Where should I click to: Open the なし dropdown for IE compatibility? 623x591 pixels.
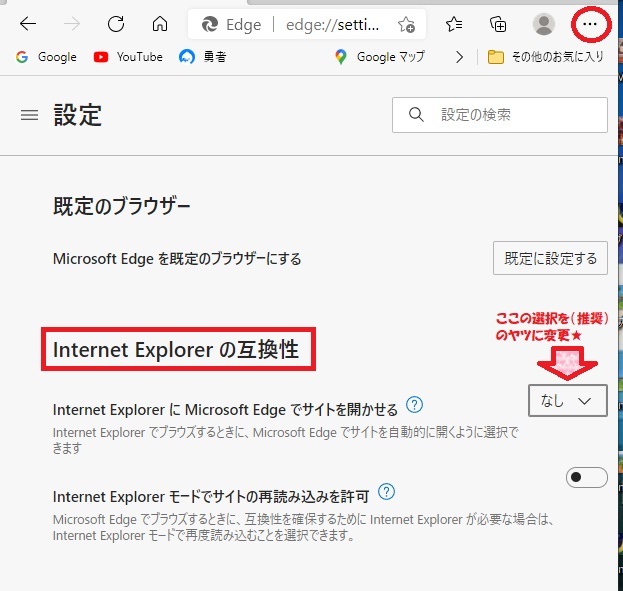(x=568, y=401)
